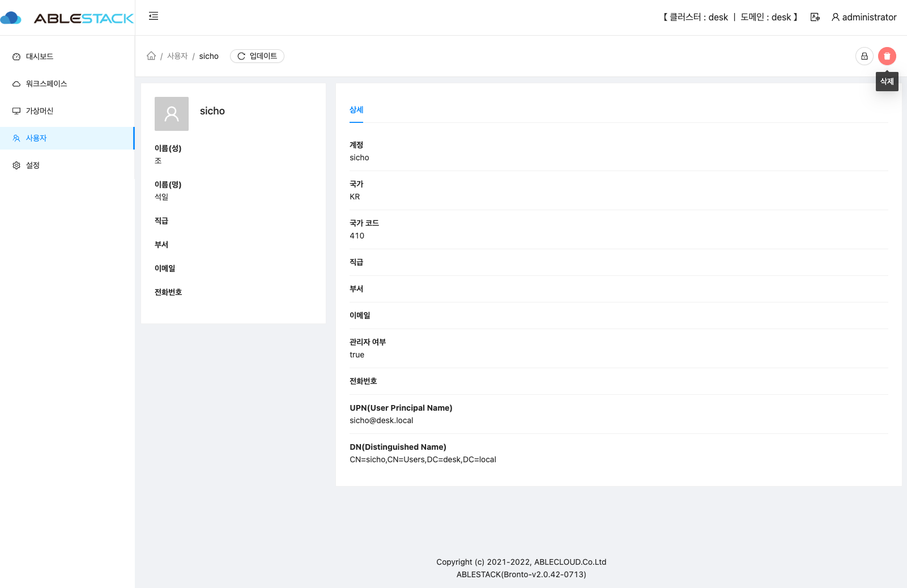Click the ABLESTACK logo
907x588 pixels.
point(68,18)
